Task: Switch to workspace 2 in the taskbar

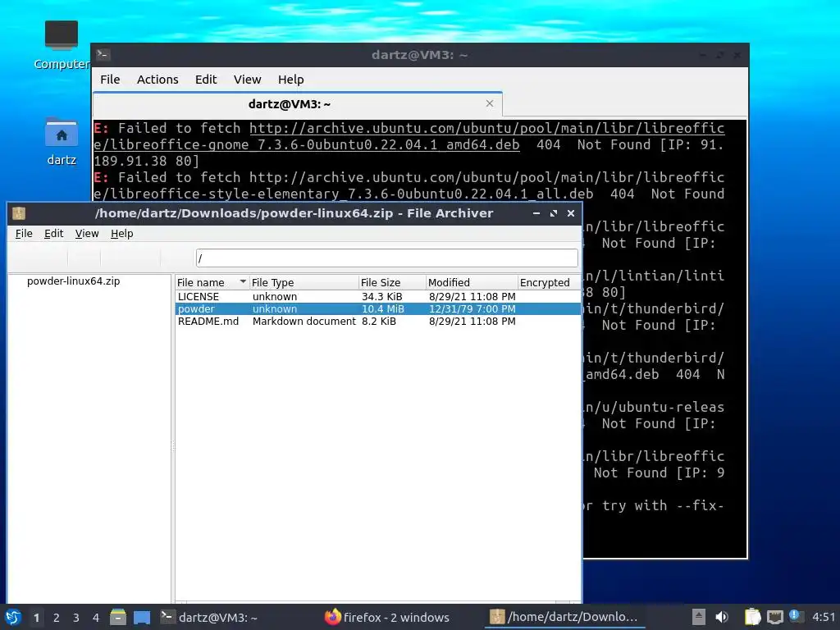Action: coord(57,618)
